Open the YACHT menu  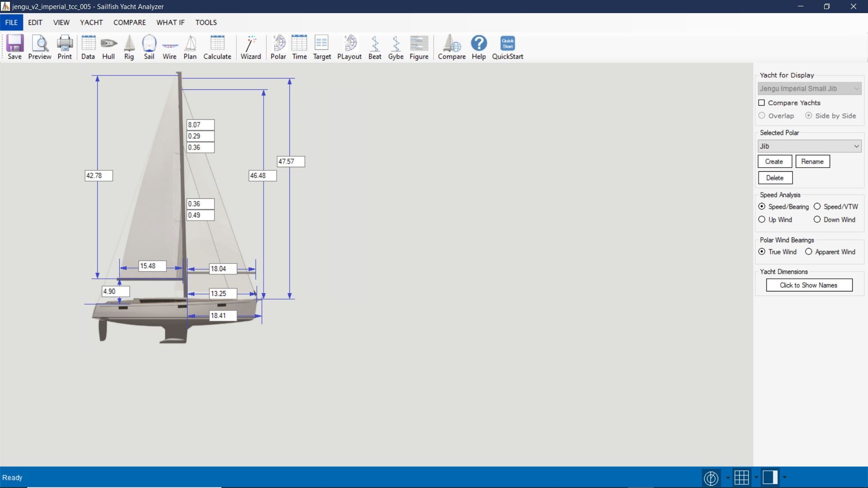(x=91, y=22)
